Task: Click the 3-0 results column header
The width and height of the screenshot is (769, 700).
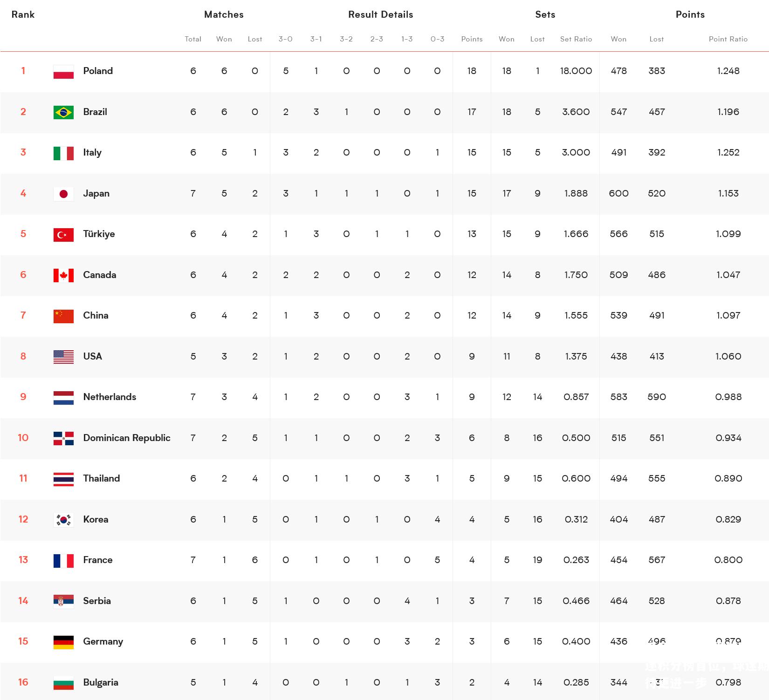Action: (286, 39)
